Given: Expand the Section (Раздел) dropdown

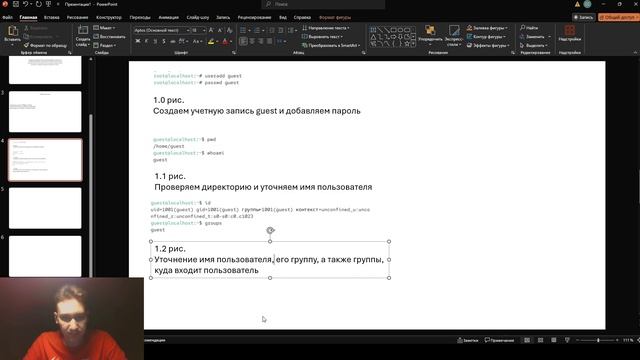Looking at the screenshot, I should 105,46.
